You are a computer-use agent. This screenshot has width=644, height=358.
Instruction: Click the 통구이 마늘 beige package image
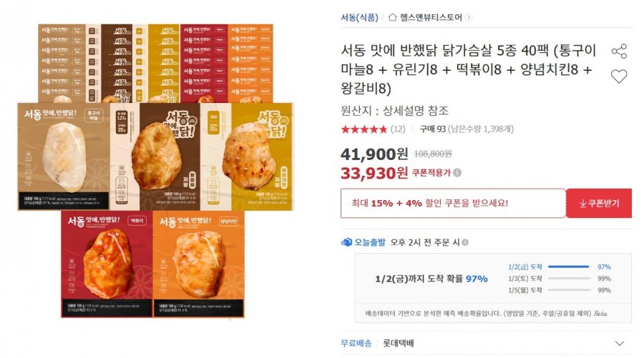[x=64, y=156]
